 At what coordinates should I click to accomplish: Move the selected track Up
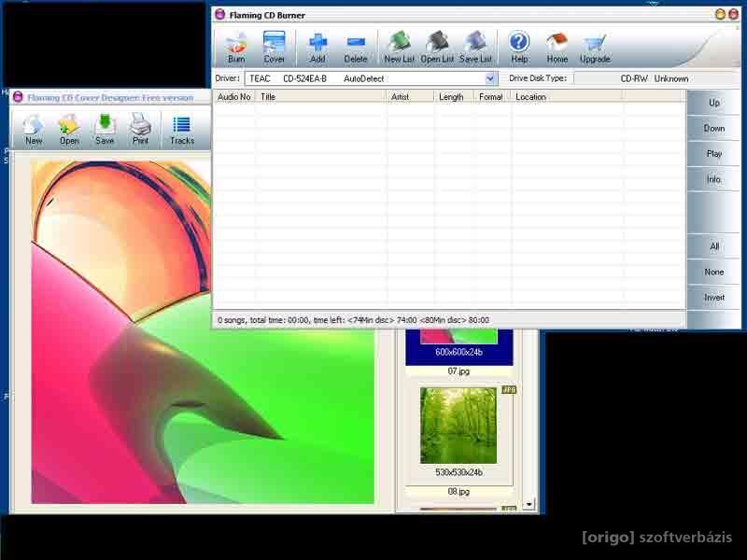713,103
